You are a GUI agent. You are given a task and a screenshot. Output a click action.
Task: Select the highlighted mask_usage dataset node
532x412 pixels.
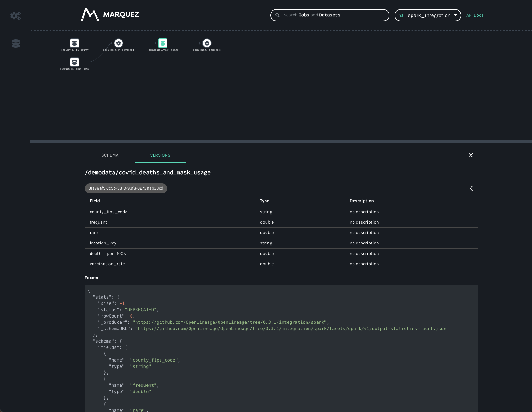(x=163, y=43)
